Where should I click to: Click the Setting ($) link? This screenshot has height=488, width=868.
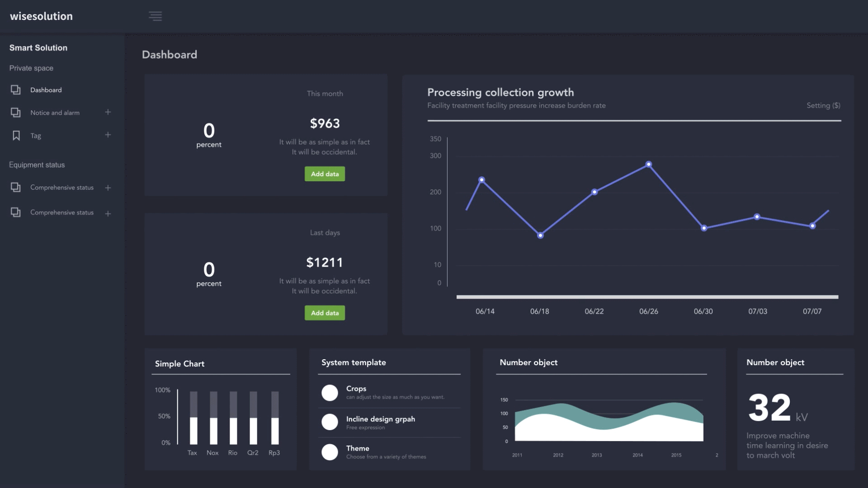[x=823, y=105]
